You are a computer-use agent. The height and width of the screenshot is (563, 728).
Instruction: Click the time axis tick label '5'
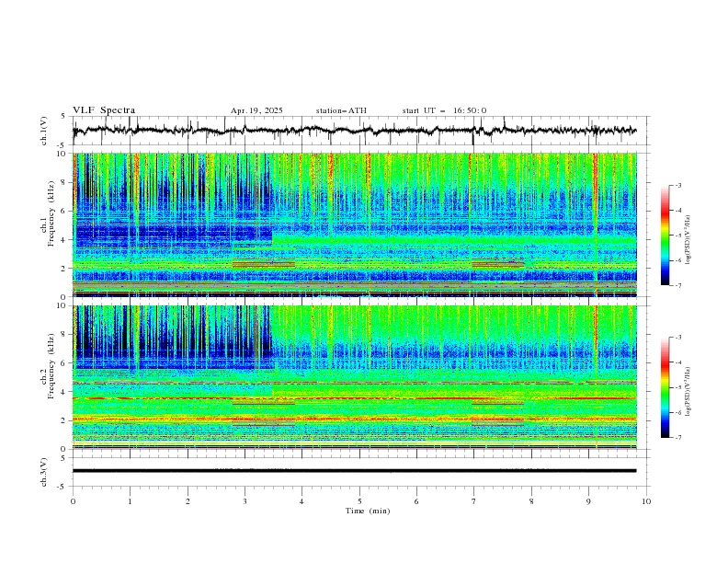(x=359, y=501)
